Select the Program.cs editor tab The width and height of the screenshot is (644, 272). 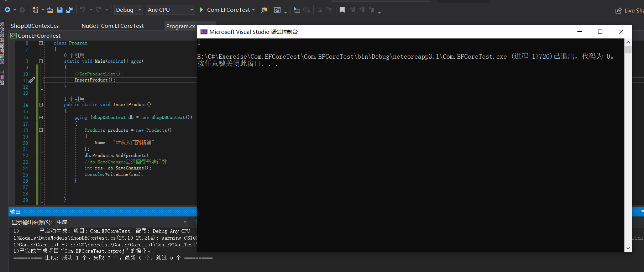point(181,26)
